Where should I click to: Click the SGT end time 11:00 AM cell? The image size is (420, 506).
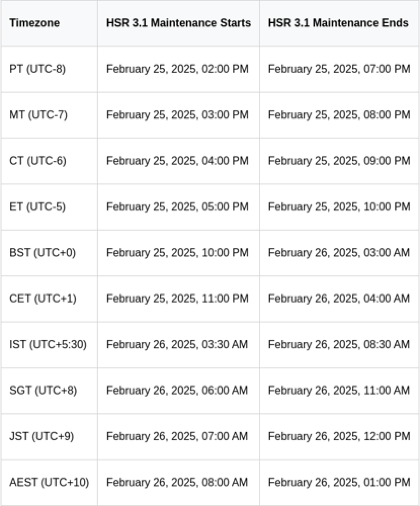339,390
